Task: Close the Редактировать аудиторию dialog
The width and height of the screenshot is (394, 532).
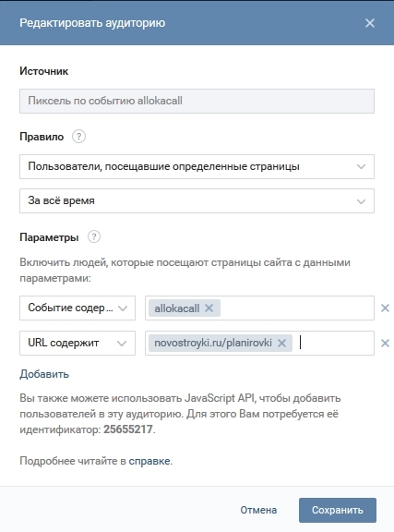Action: pyautogui.click(x=370, y=23)
